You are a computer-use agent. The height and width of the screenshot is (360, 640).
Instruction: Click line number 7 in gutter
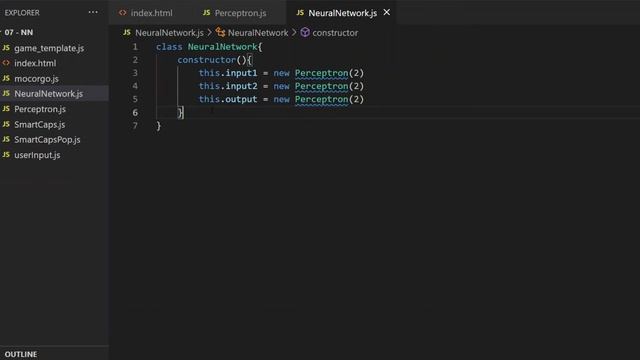click(x=135, y=126)
